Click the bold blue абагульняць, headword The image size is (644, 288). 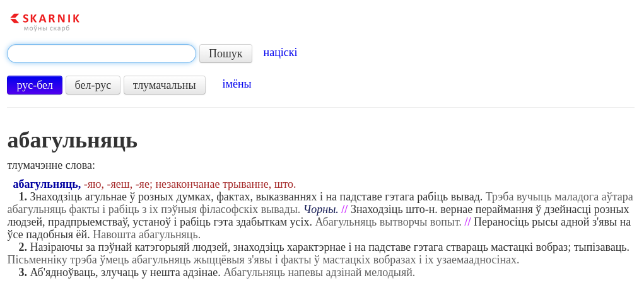tap(47, 184)
